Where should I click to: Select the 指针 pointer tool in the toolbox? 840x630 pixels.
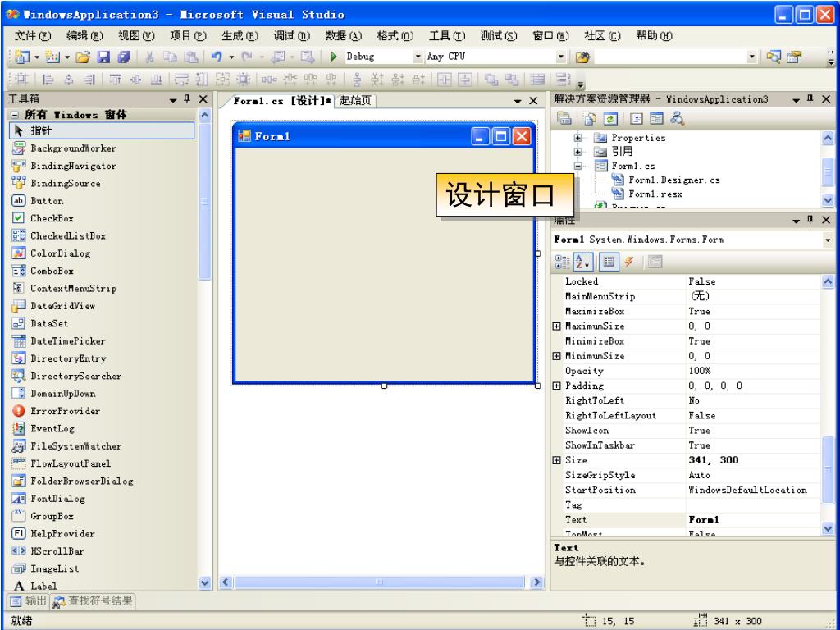[x=102, y=130]
